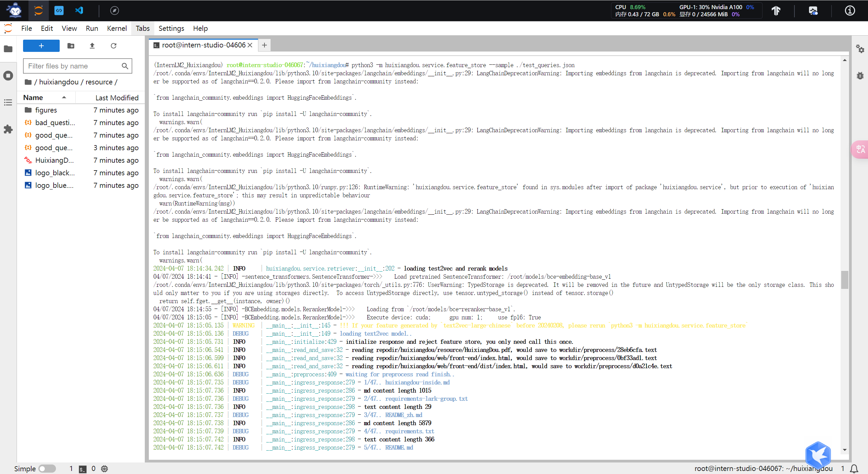Navigate to huixiangdou in breadcrumb
Viewport: 868px width, 474px height.
pos(59,82)
